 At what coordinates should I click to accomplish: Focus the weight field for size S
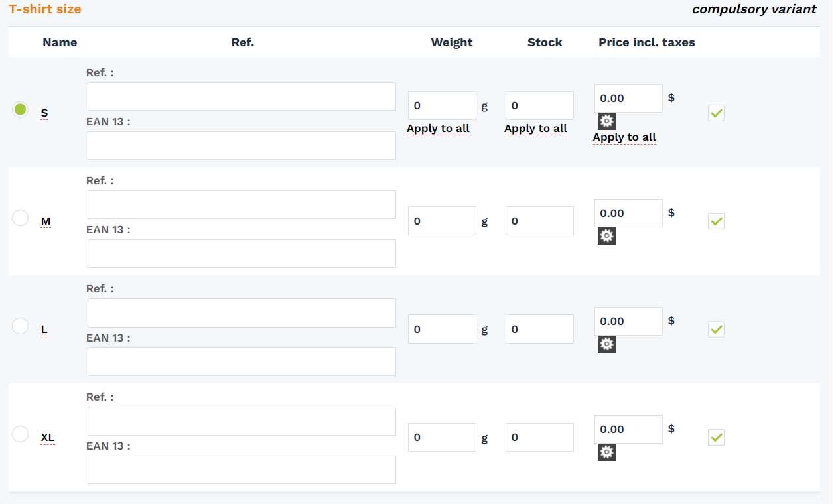(x=442, y=105)
